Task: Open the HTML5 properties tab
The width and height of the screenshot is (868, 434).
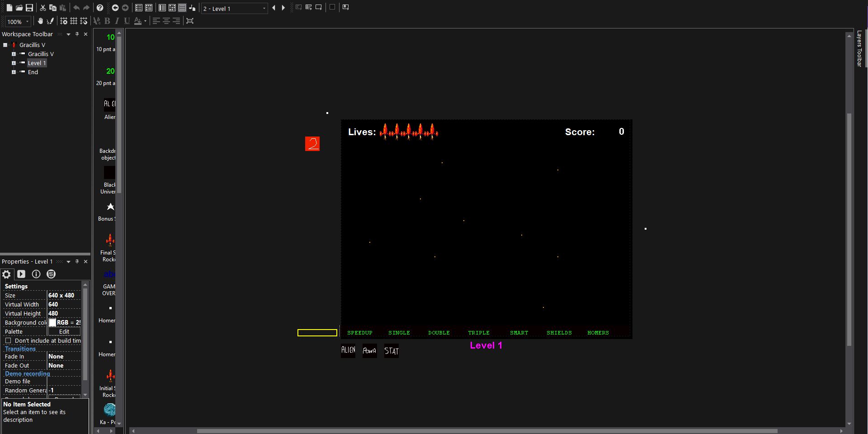Action: [x=51, y=274]
